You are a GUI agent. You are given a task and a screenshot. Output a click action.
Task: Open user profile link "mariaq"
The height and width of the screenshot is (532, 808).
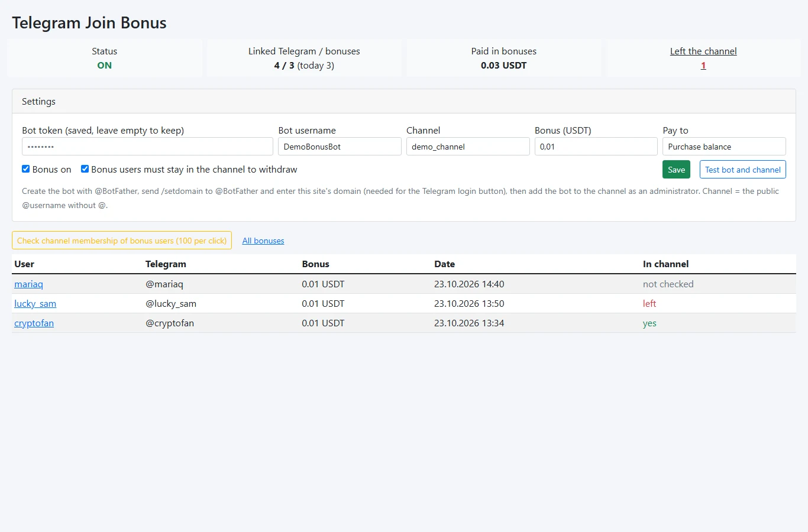(28, 284)
